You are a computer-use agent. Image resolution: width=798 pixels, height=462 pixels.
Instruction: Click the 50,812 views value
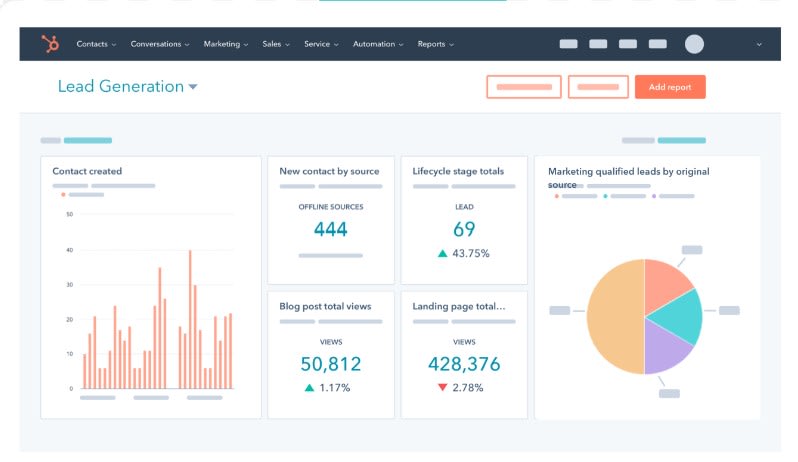click(x=331, y=364)
